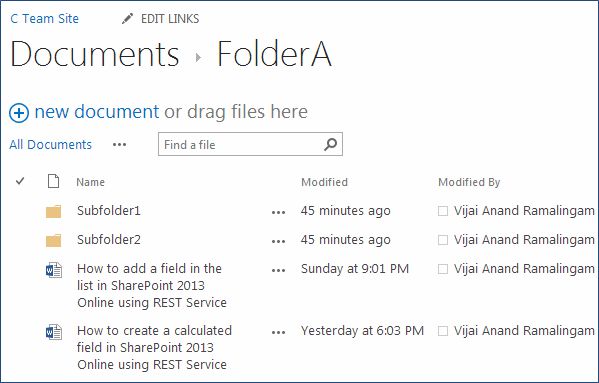The image size is (599, 383).
Task: Toggle the select-all checkmark in header
Action: 20,181
